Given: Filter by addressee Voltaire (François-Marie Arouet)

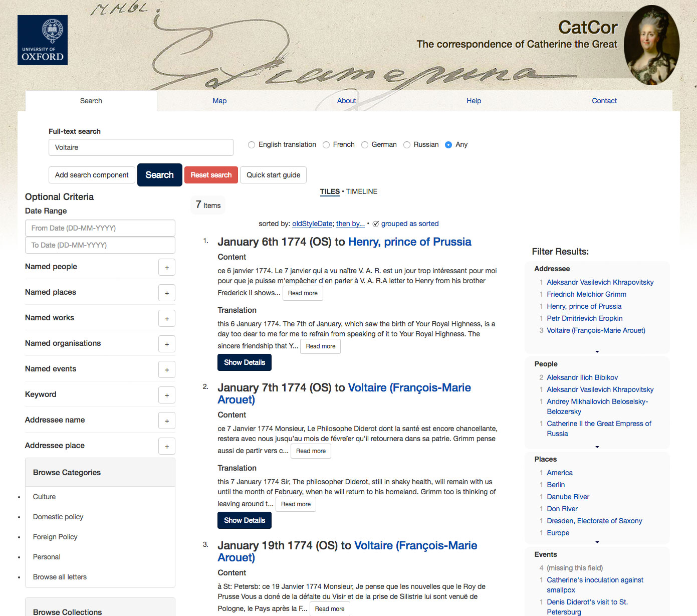Looking at the screenshot, I should point(596,330).
